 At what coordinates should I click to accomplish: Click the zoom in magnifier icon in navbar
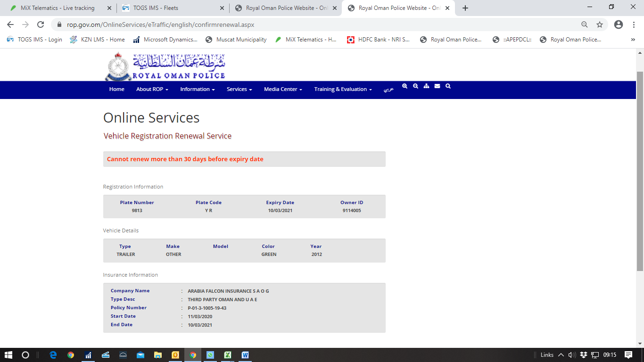[x=405, y=86]
